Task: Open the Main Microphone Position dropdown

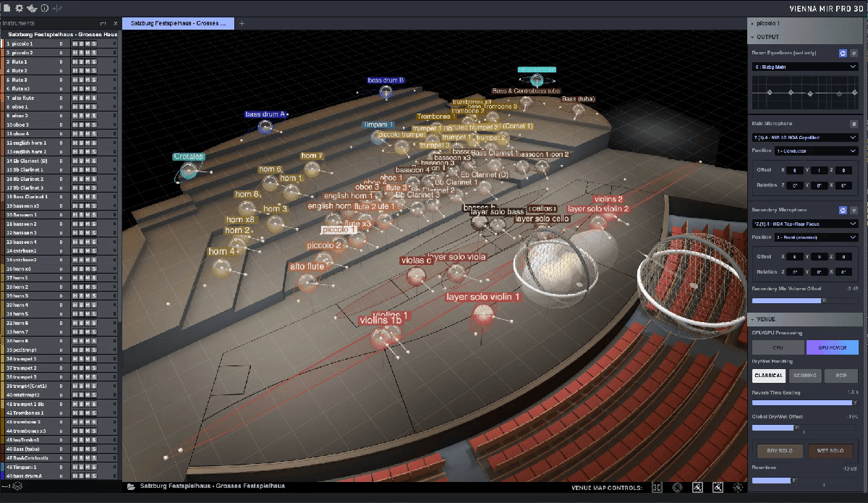Action: point(815,151)
